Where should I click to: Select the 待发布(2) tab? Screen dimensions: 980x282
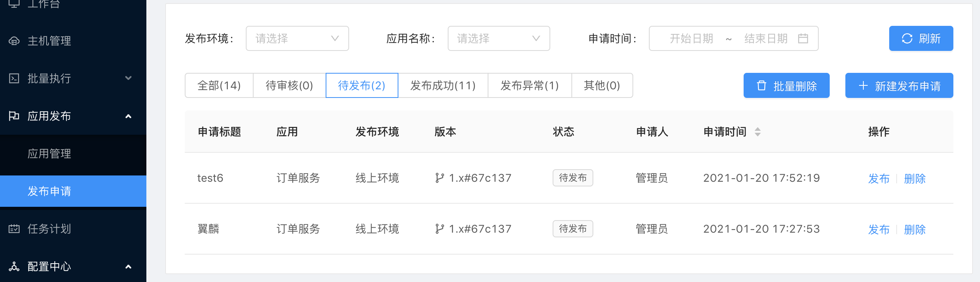point(362,85)
